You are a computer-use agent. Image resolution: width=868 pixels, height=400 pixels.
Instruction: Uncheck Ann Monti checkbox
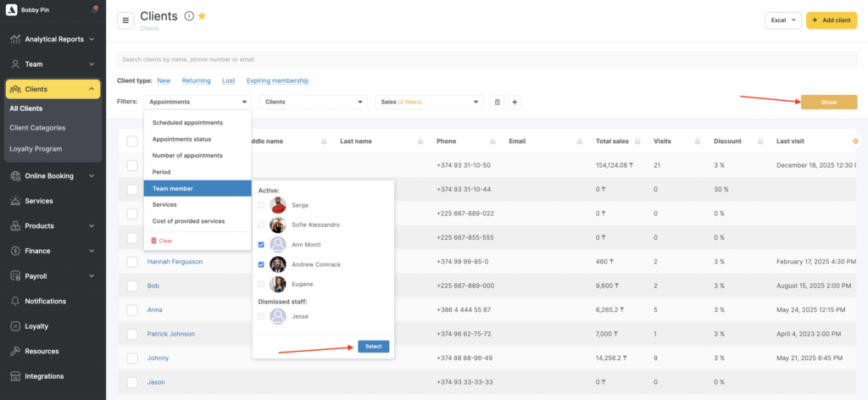click(261, 244)
